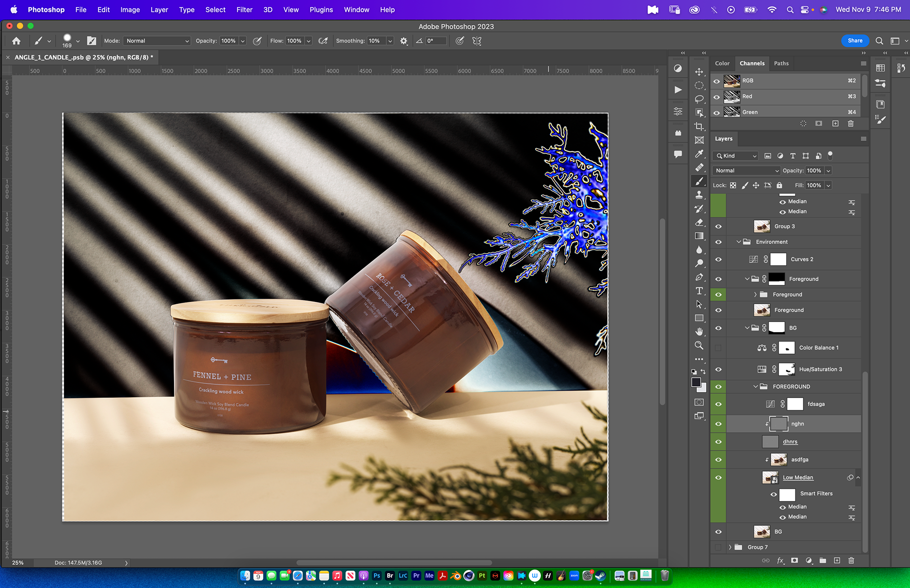Viewport: 910px width, 588px height.
Task: Select the dhnrs layer row
Action: click(793, 442)
